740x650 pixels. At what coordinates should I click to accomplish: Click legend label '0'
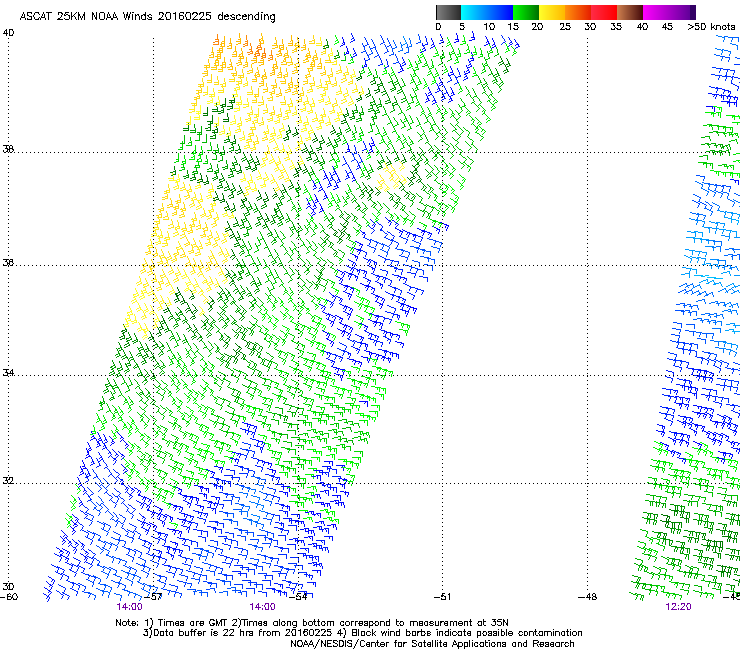[438, 27]
